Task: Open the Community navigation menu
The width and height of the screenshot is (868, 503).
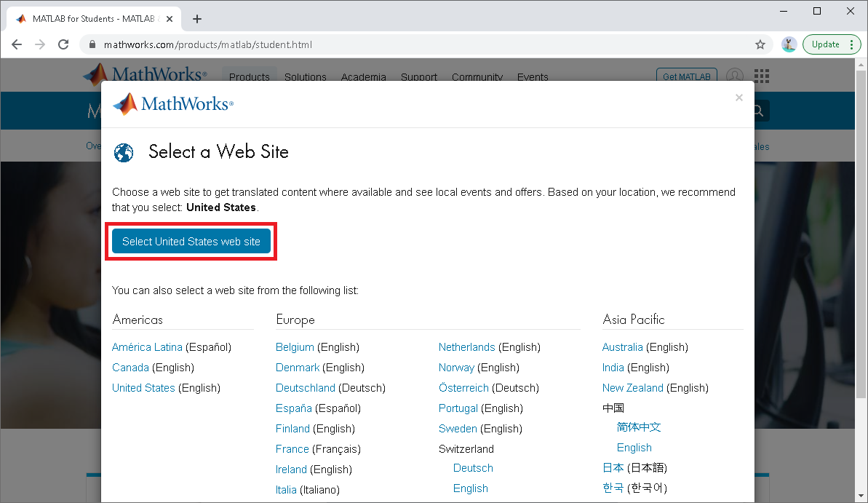Action: point(477,77)
